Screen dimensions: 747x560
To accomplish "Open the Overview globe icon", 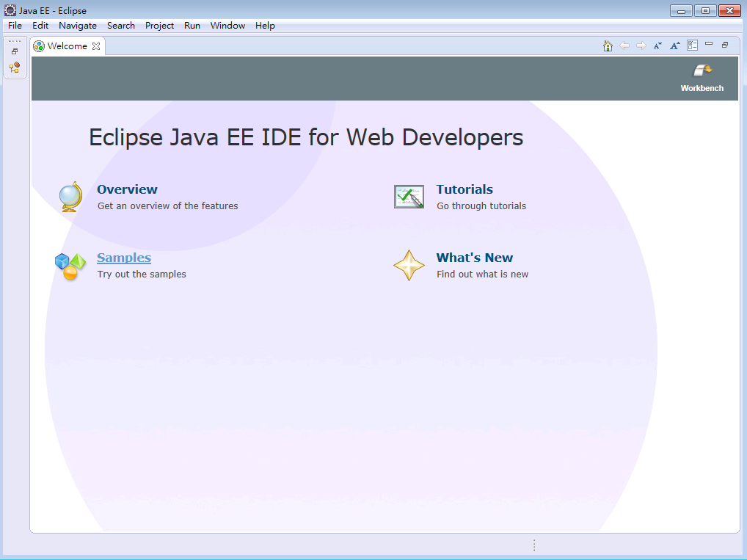I will (70, 197).
